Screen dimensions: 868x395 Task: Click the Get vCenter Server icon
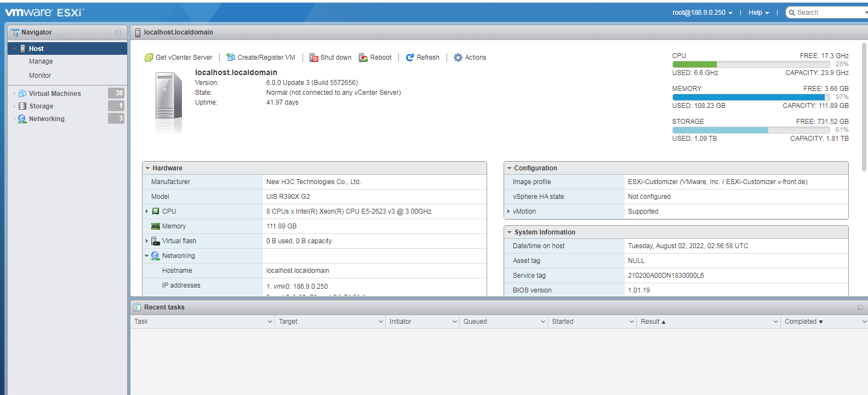(x=149, y=58)
